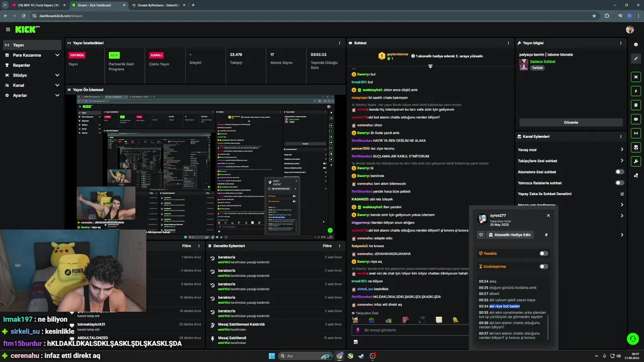The height and width of the screenshot is (362, 644).
Task: Click the taskbar volume icon
Action: click(x=618, y=356)
